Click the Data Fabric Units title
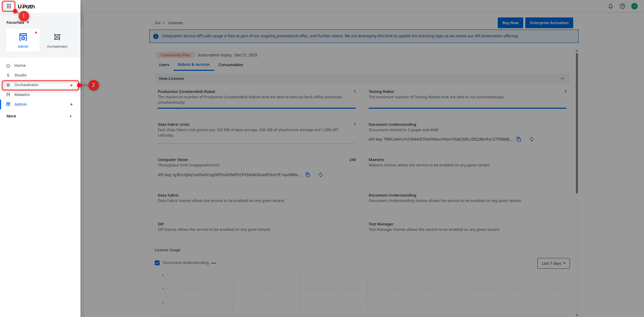 [x=173, y=124]
